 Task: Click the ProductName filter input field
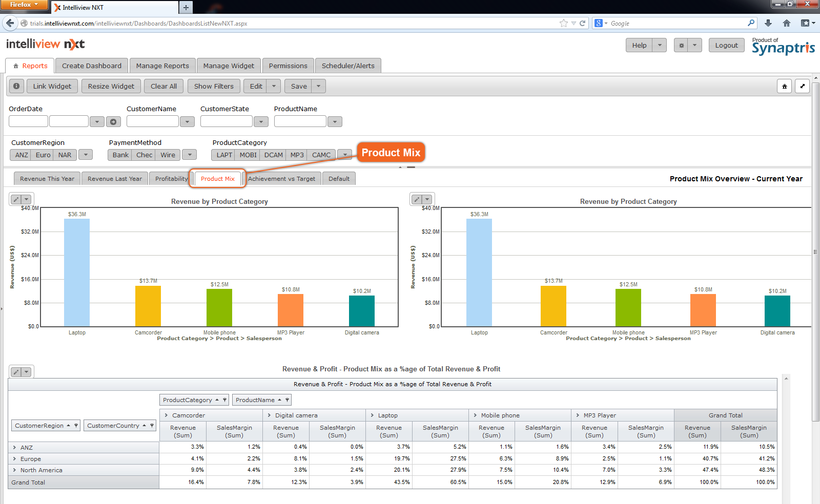[x=300, y=121]
